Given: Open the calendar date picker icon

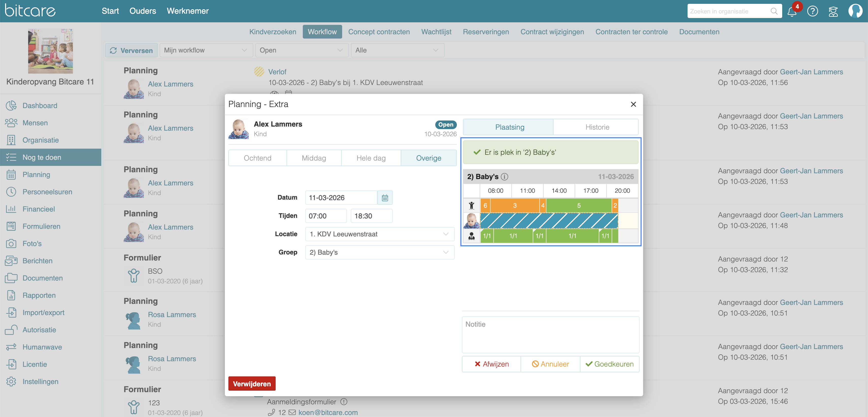Looking at the screenshot, I should [385, 198].
